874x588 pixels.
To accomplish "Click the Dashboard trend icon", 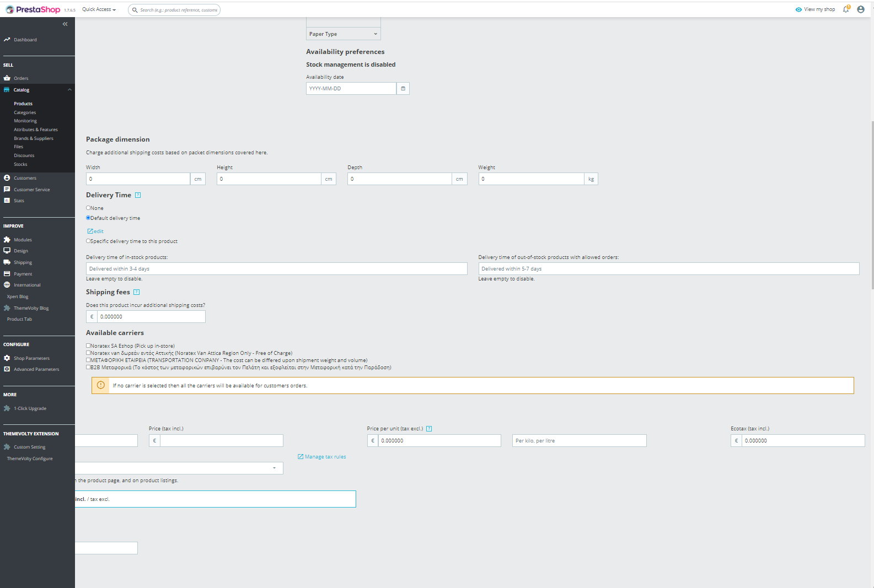I will click(7, 40).
